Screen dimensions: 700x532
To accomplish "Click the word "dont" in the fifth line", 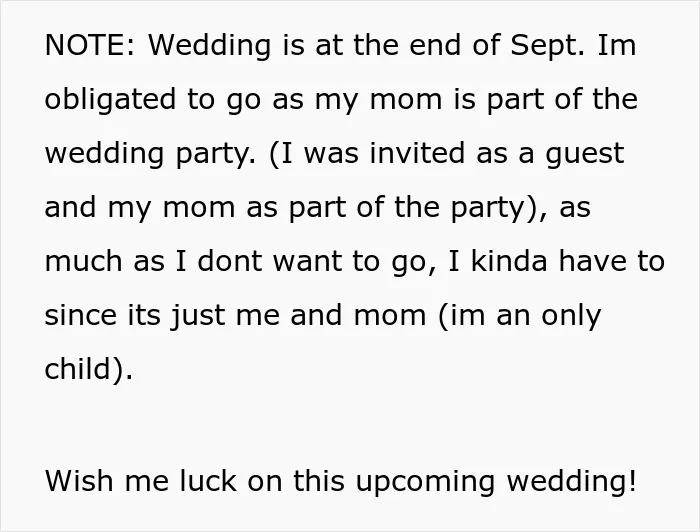I will coord(229,261).
